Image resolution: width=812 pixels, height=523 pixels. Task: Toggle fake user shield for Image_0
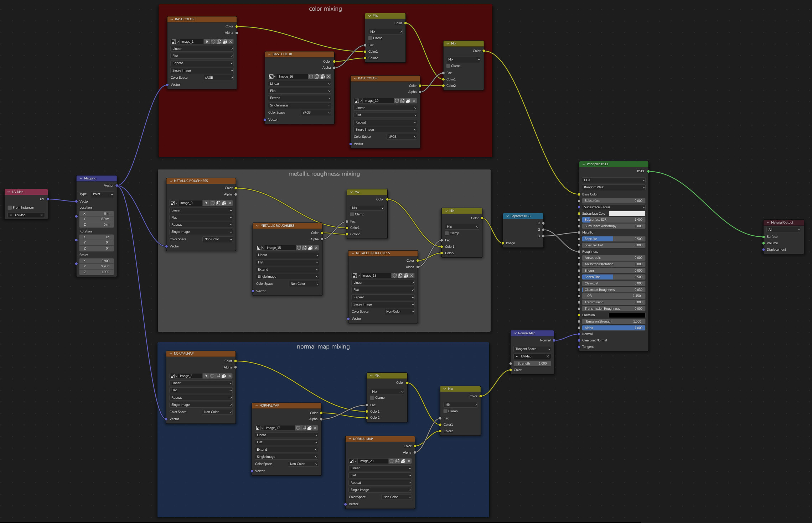pyautogui.click(x=213, y=203)
